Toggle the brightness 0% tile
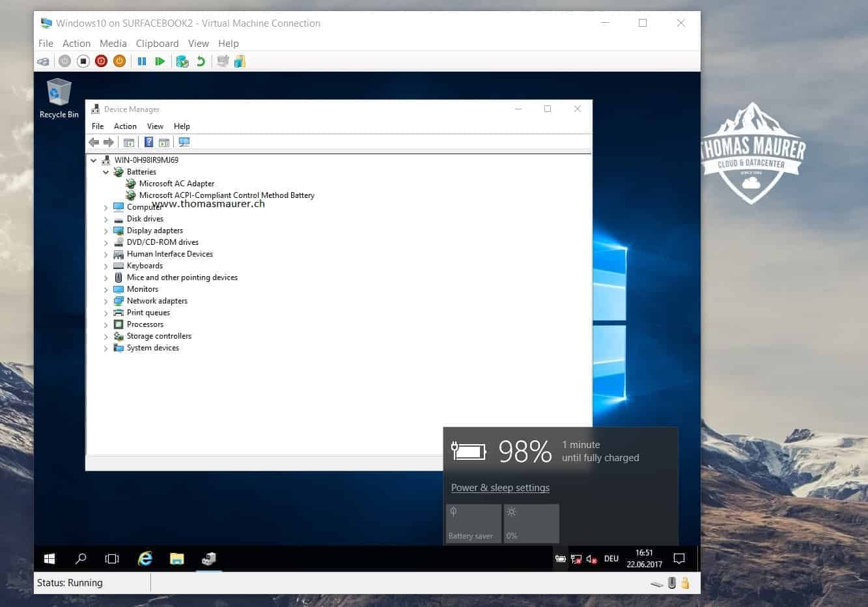Screen dimensions: 868x607 point(531,524)
